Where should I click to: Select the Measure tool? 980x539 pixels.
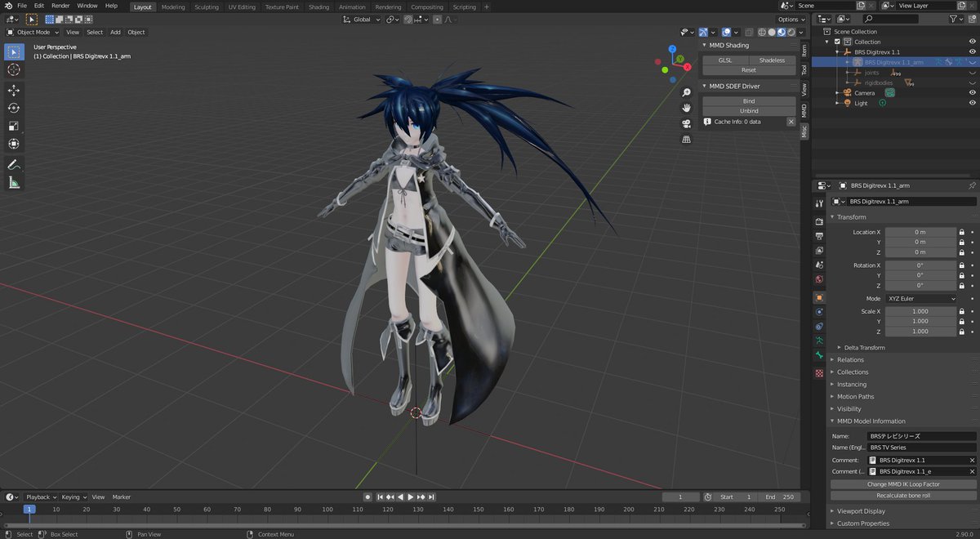click(14, 183)
